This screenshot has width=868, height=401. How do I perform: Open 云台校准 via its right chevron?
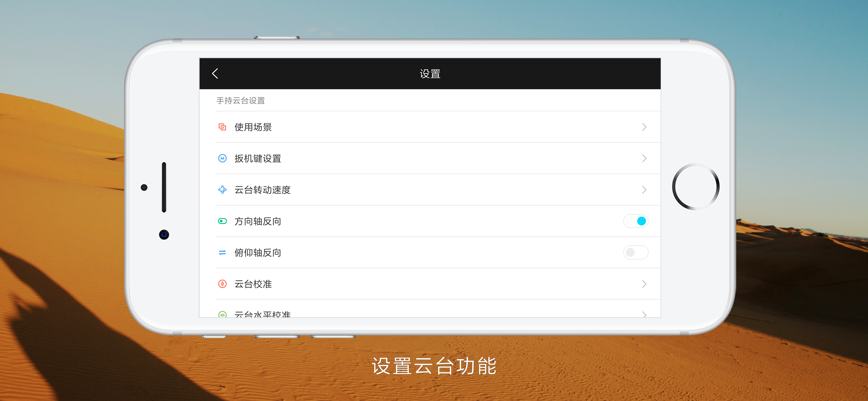click(644, 284)
